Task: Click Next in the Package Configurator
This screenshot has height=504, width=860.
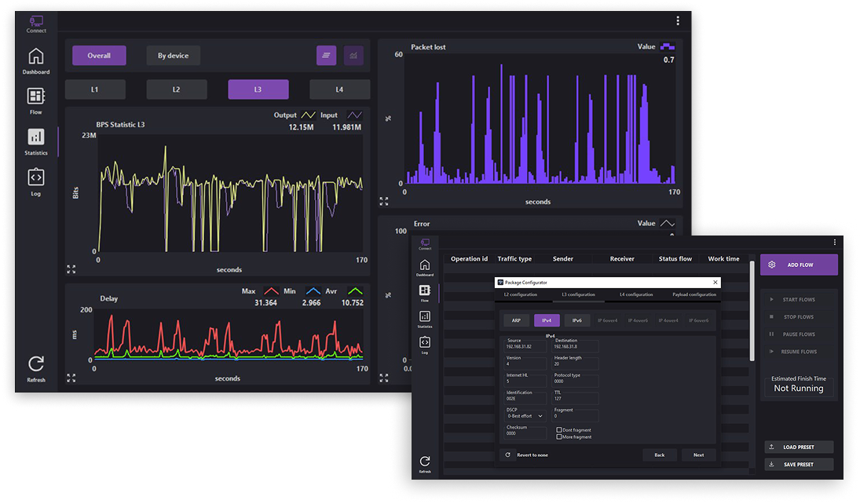Action: pos(698,455)
